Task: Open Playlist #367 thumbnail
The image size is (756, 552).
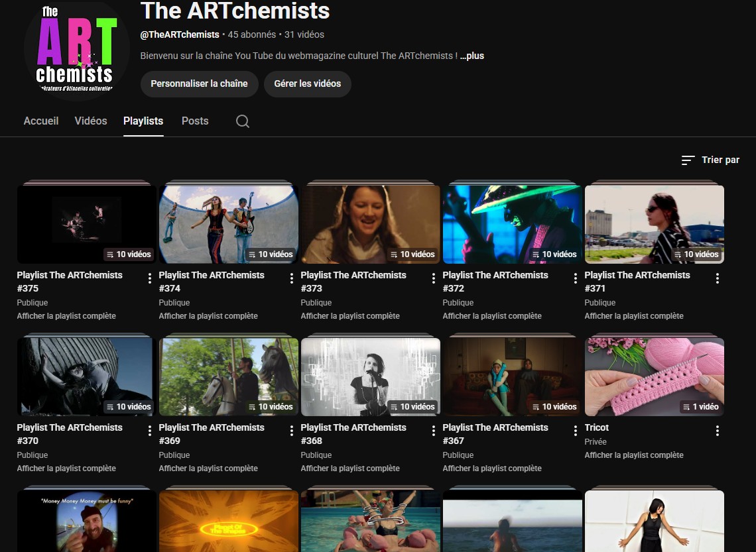Action: 513,376
